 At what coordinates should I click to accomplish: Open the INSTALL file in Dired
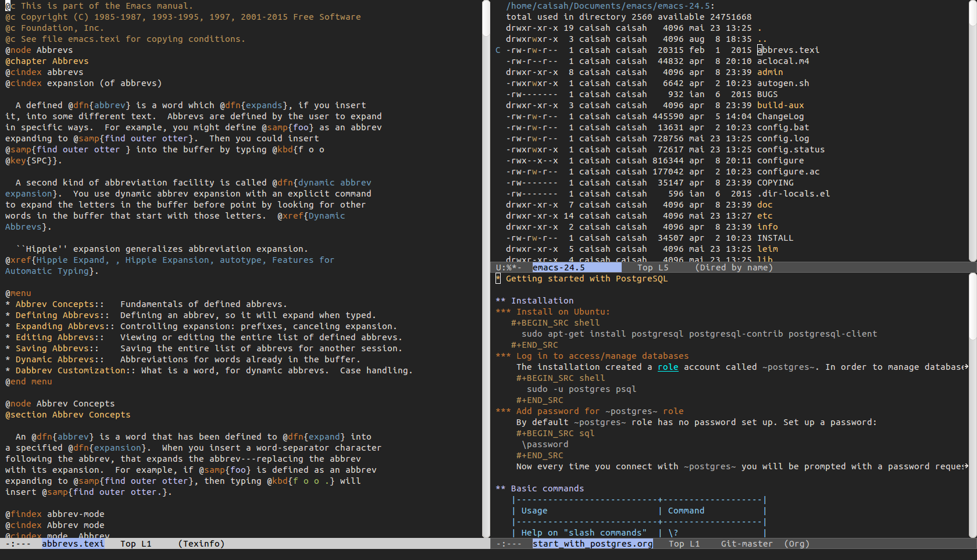(x=775, y=238)
